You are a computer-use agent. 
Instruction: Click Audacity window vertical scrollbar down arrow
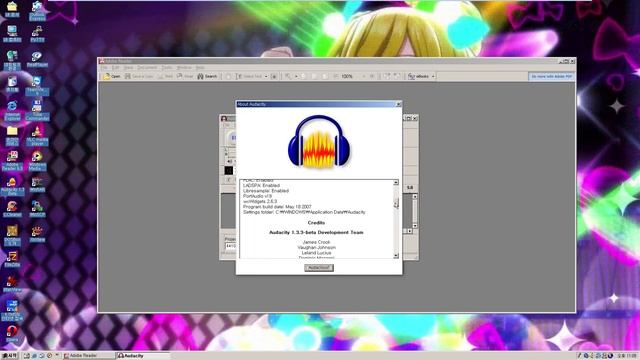coord(415,226)
